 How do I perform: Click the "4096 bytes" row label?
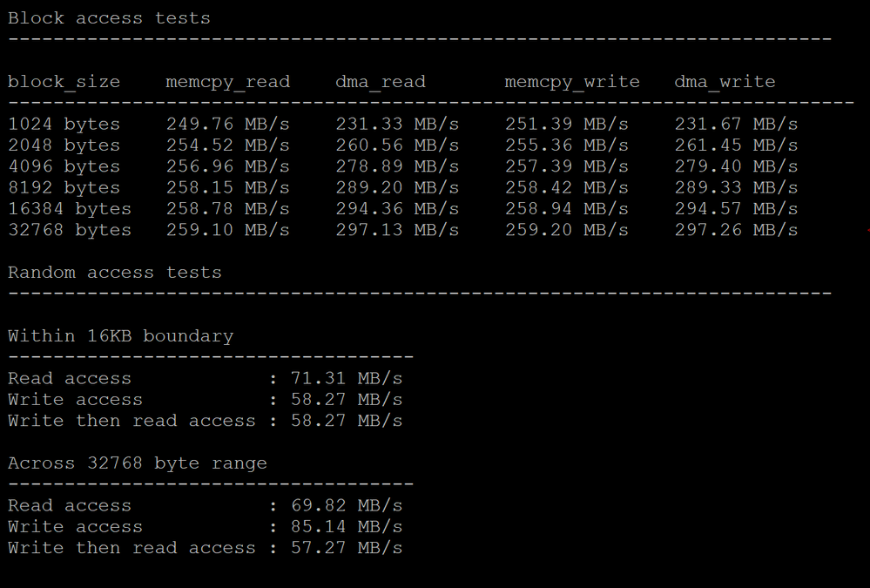(64, 166)
